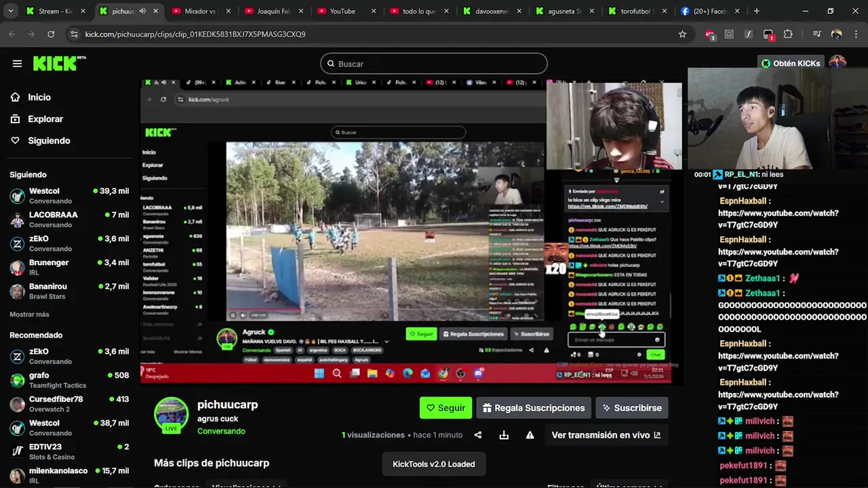
Task: Click the address bar URL
Action: click(195, 34)
